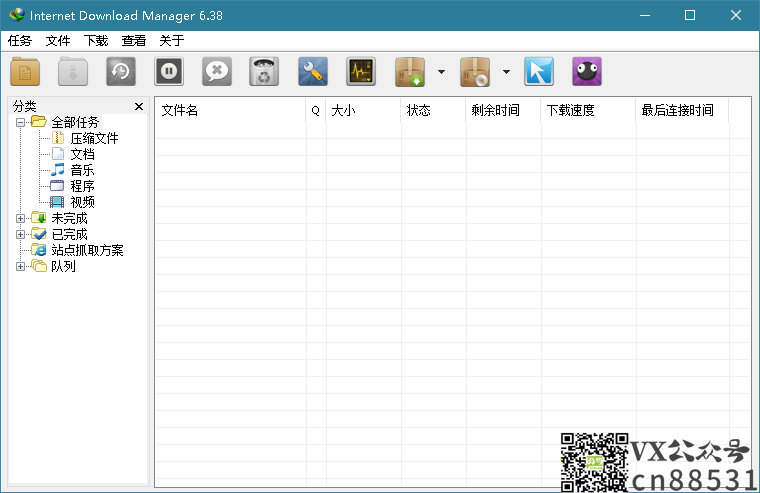
Task: Select 全部任务 in category tree
Action: [x=75, y=122]
